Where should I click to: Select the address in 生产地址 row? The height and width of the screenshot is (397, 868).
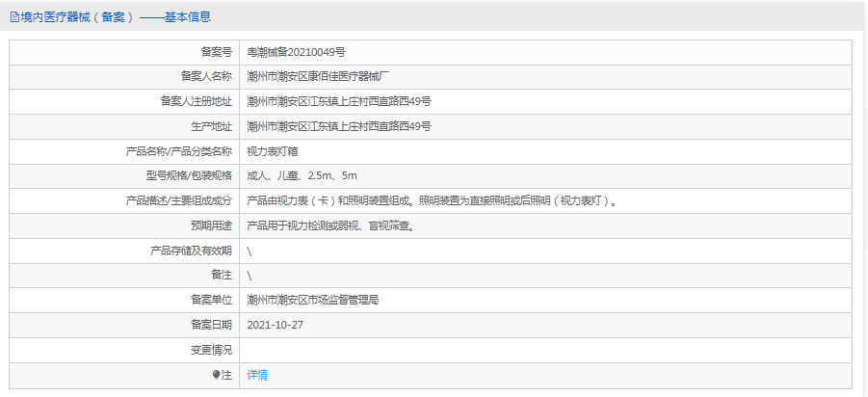339,127
